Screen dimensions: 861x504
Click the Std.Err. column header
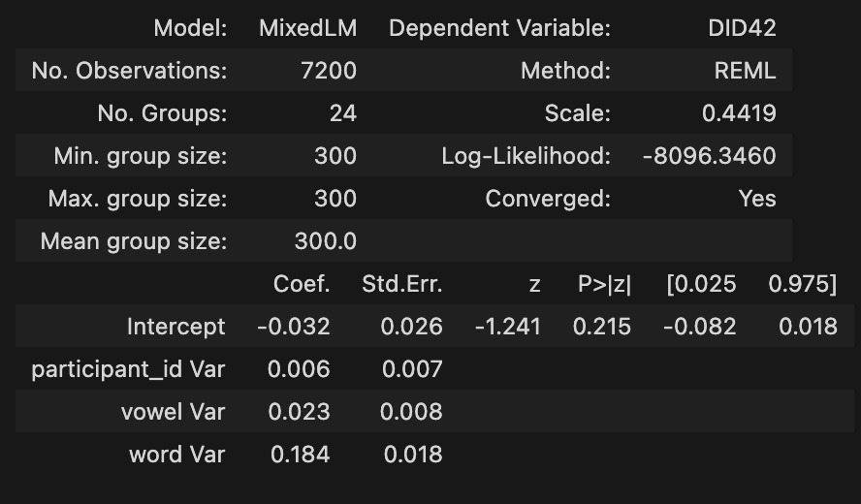pos(401,284)
